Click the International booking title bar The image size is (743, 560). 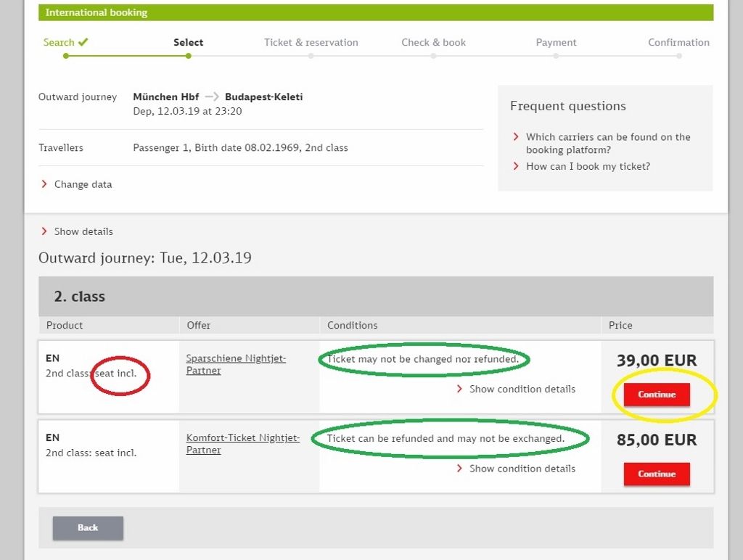coord(376,12)
